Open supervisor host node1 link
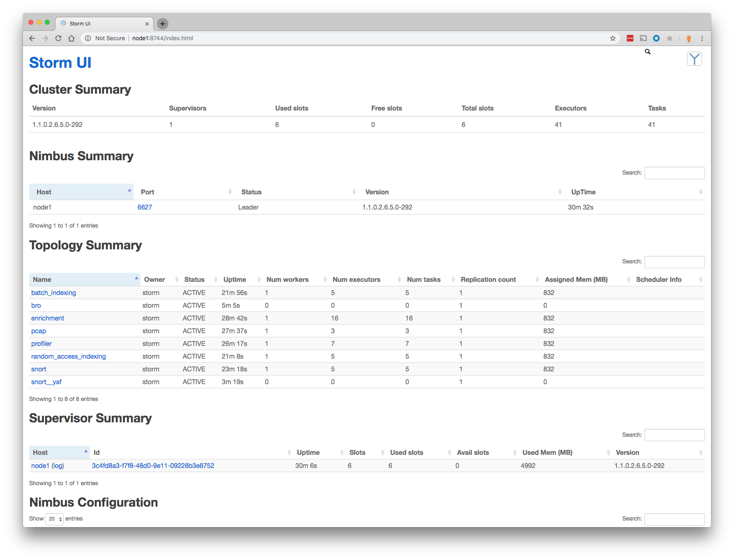This screenshot has width=734, height=560. tap(40, 466)
